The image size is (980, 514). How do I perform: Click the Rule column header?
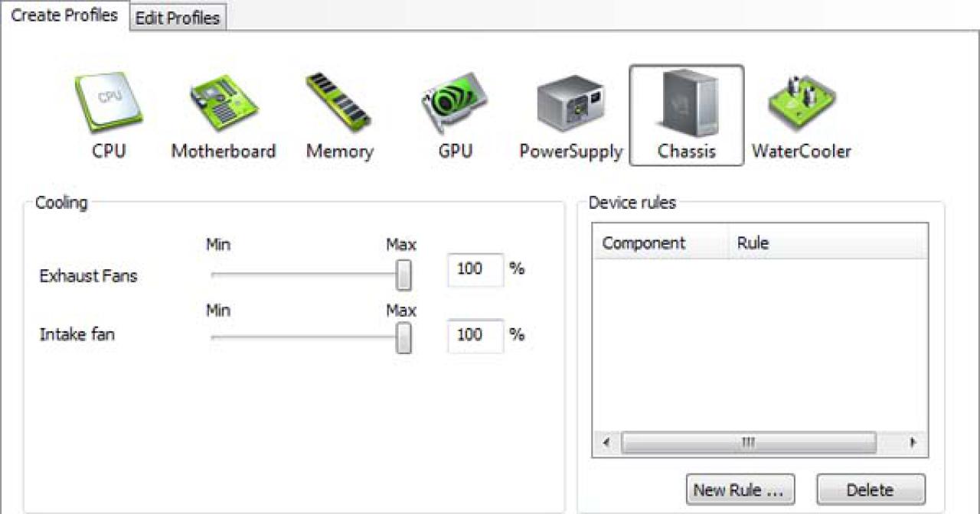coord(828,243)
